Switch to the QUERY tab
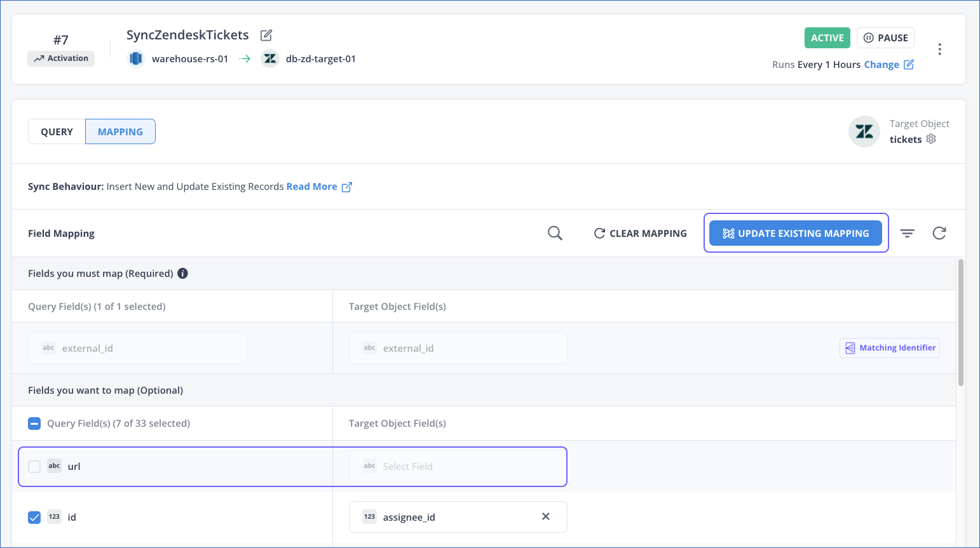The height and width of the screenshot is (548, 980). click(57, 131)
